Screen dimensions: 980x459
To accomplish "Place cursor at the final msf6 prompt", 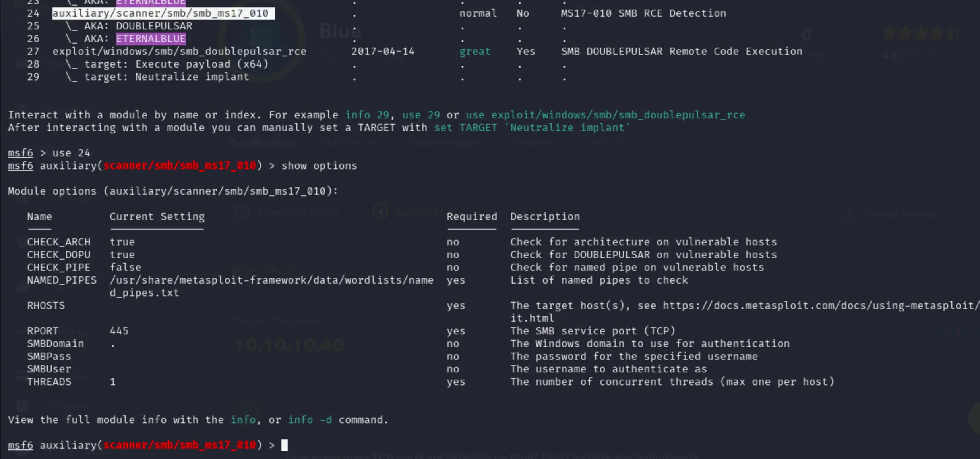I will 285,445.
